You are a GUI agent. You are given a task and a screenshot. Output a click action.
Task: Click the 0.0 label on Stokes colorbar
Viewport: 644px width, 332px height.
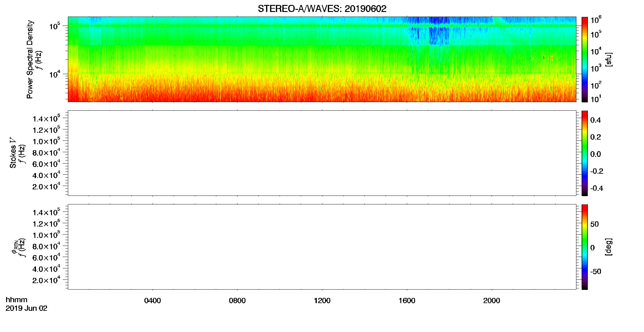[x=595, y=154]
